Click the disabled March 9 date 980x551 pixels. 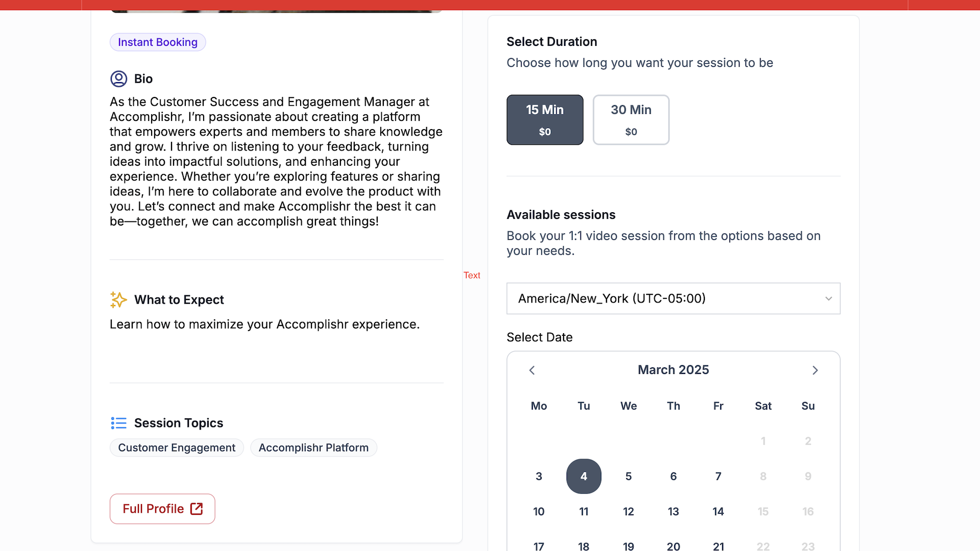click(x=808, y=476)
